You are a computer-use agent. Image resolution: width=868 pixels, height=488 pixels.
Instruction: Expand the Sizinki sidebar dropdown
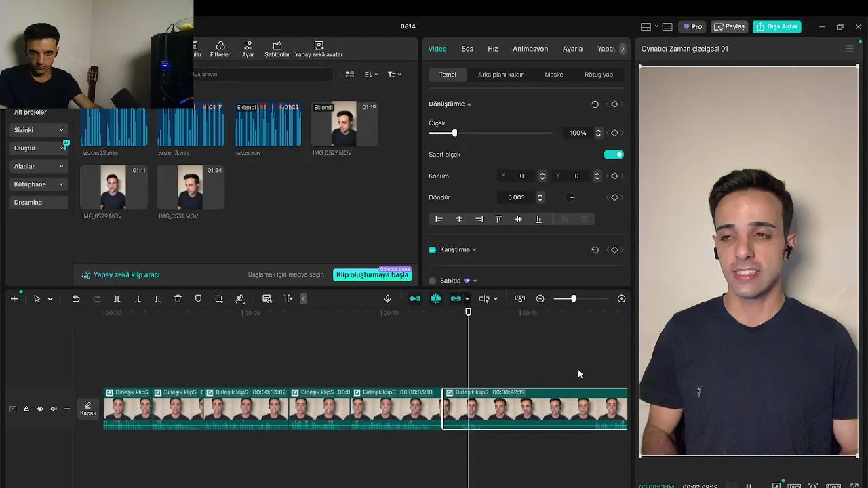61,130
